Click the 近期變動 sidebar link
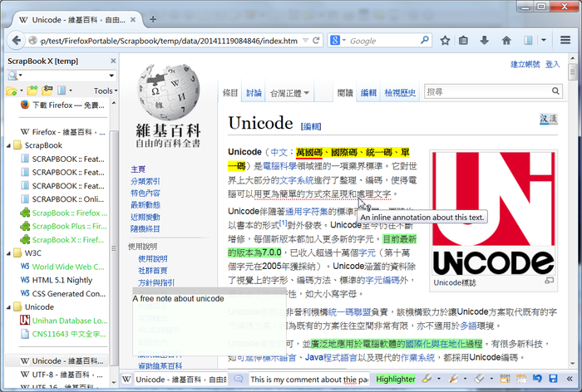 (x=145, y=217)
